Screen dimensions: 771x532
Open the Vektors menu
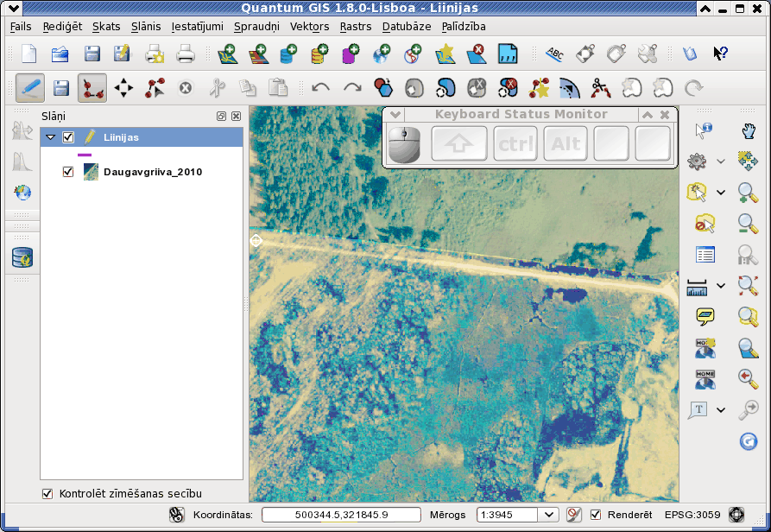point(310,27)
